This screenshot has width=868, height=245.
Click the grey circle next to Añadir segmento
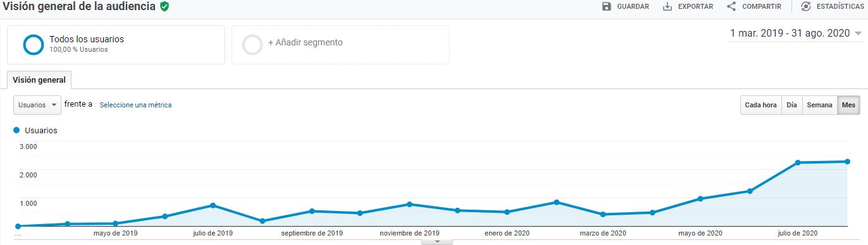[x=252, y=44]
